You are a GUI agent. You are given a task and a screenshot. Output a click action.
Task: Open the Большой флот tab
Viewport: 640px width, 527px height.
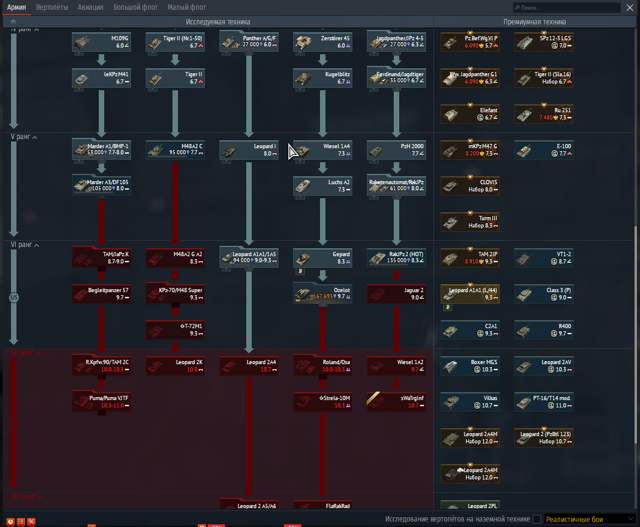(x=135, y=7)
